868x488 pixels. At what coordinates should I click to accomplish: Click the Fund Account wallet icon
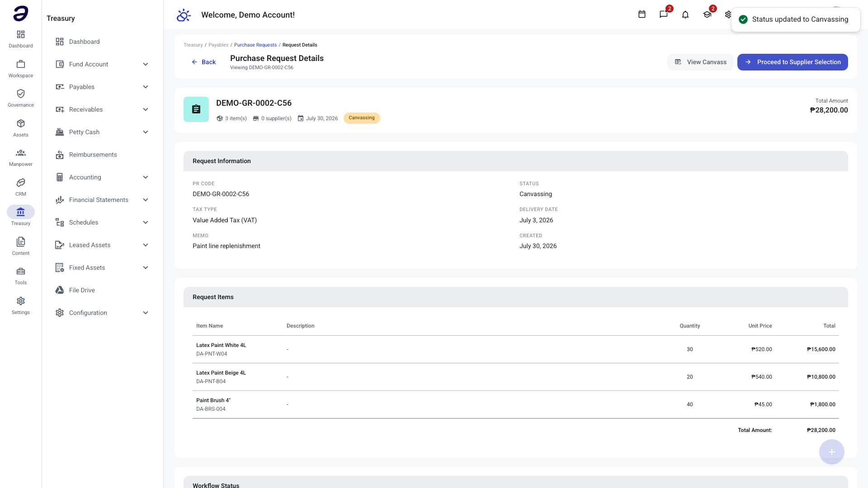(60, 64)
